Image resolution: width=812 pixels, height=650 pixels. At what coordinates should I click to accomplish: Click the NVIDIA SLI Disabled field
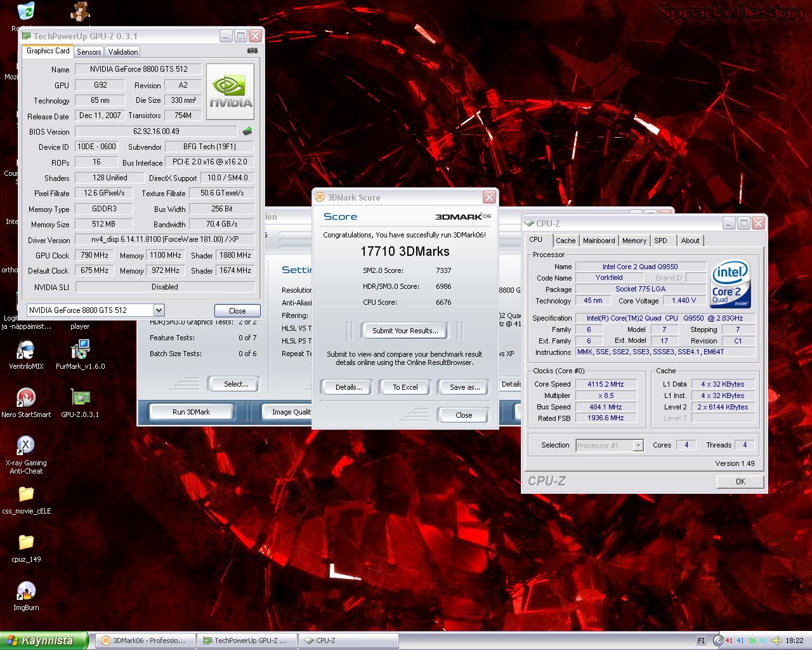[165, 287]
